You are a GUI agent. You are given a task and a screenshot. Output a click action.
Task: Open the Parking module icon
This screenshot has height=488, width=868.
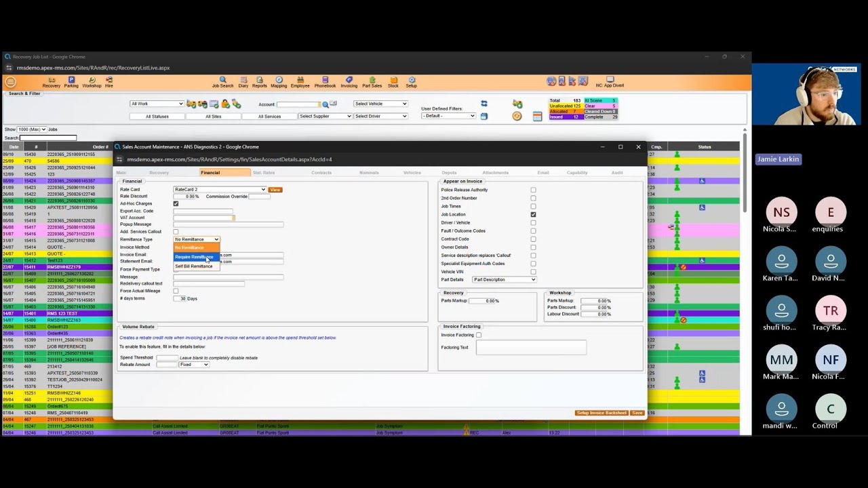(x=71, y=82)
